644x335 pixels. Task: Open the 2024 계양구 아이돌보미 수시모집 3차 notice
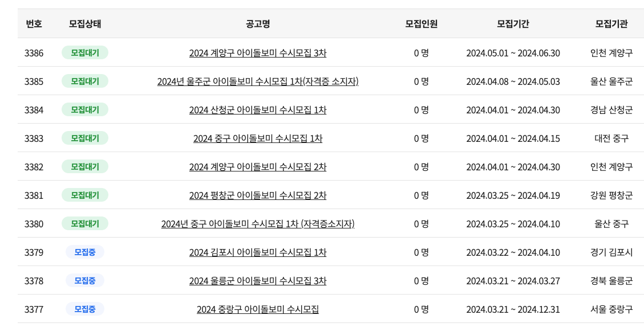coord(257,52)
